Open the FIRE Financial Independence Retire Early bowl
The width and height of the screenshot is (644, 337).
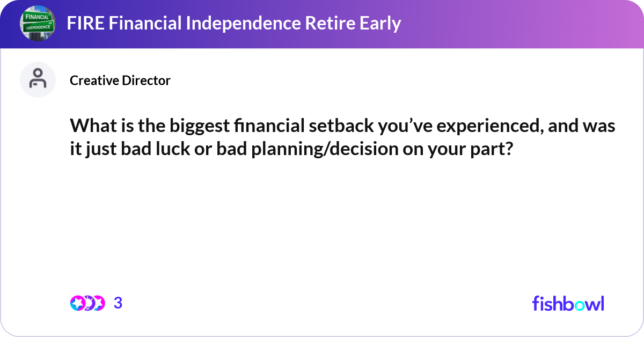coord(233,24)
